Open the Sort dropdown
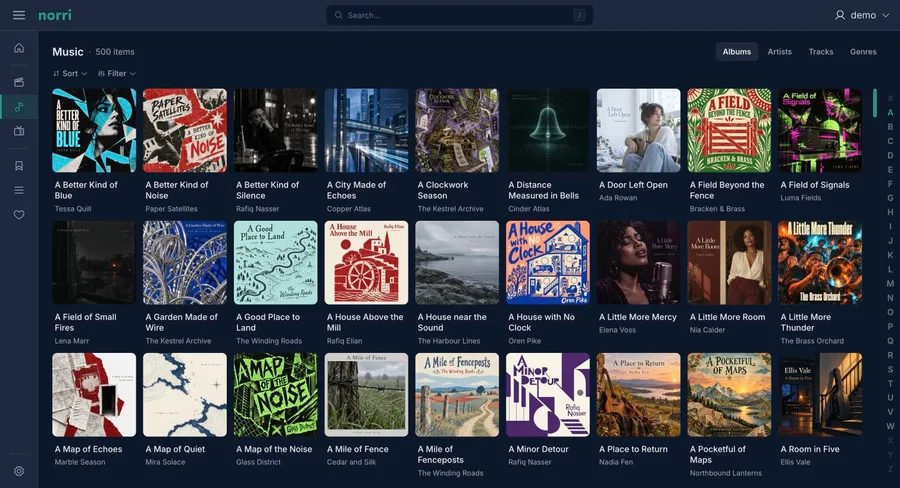This screenshot has height=488, width=900. point(69,73)
